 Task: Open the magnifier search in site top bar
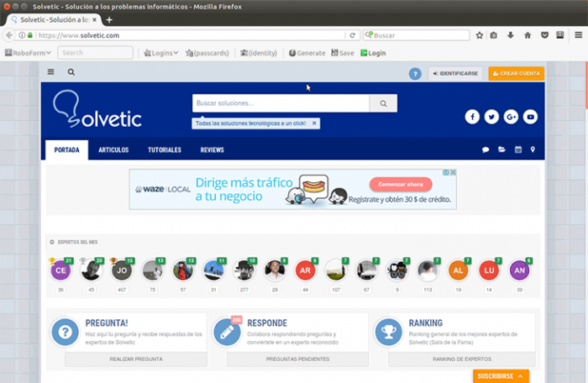(x=71, y=72)
